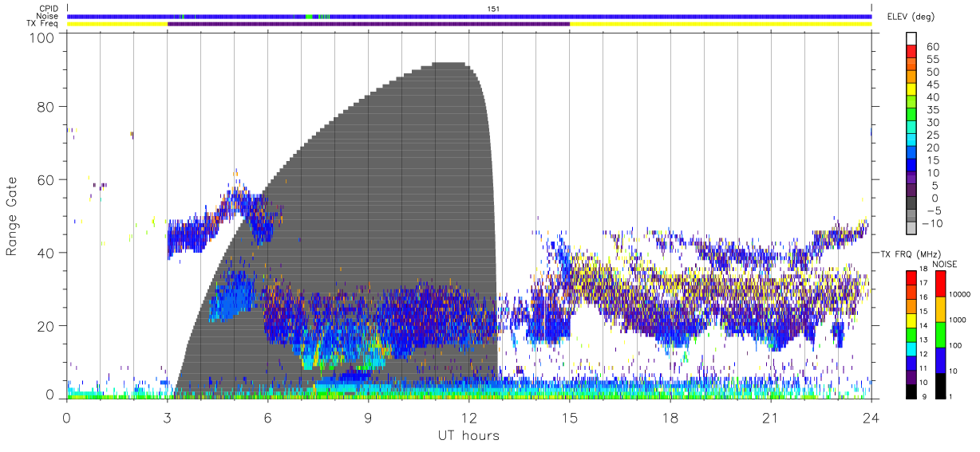Click the ELEV colorbar tick "45"

(x=933, y=85)
